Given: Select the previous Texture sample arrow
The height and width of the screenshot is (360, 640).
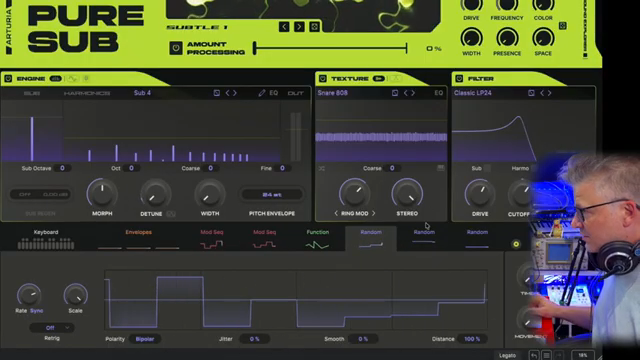Looking at the screenshot, I should [x=406, y=93].
